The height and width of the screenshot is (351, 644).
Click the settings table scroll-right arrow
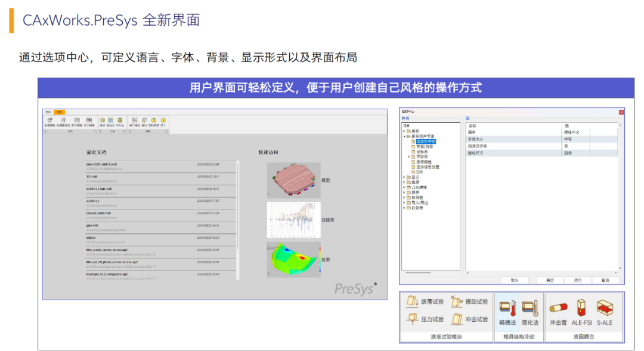point(615,272)
